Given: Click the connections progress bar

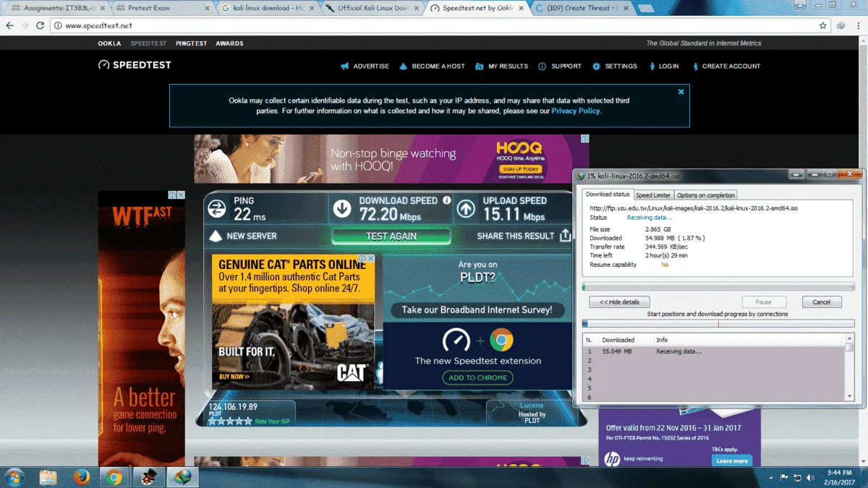Looking at the screenshot, I should [x=718, y=323].
